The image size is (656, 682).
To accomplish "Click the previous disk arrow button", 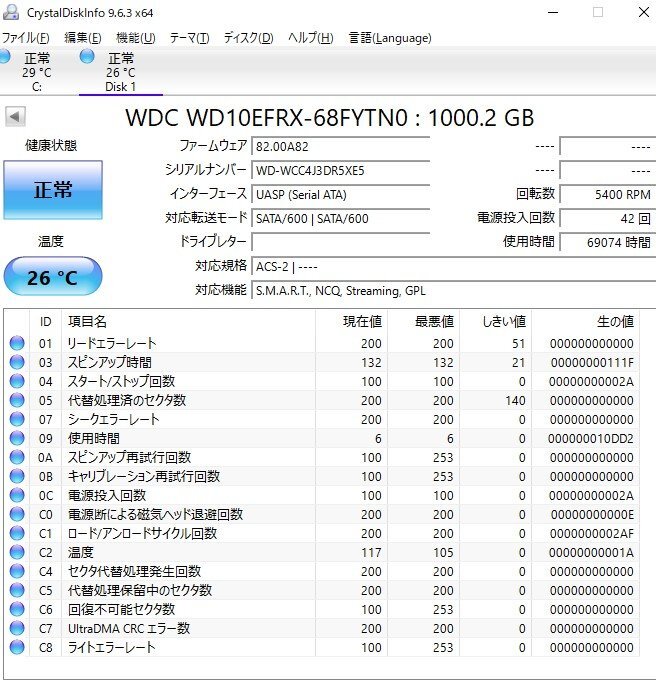I will 15,117.
